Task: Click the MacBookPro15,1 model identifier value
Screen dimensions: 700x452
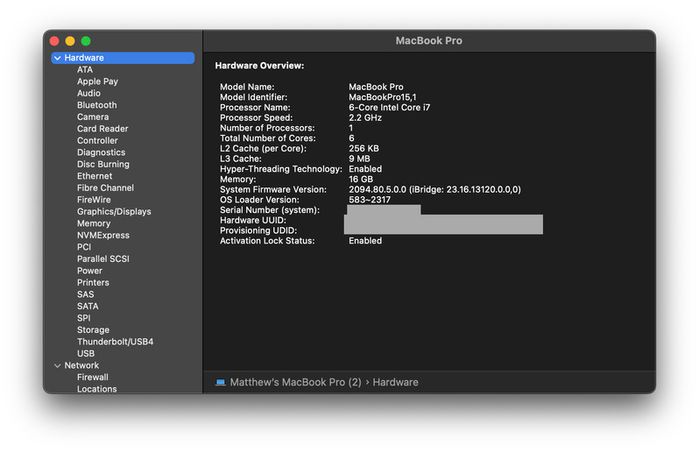Action: point(383,97)
